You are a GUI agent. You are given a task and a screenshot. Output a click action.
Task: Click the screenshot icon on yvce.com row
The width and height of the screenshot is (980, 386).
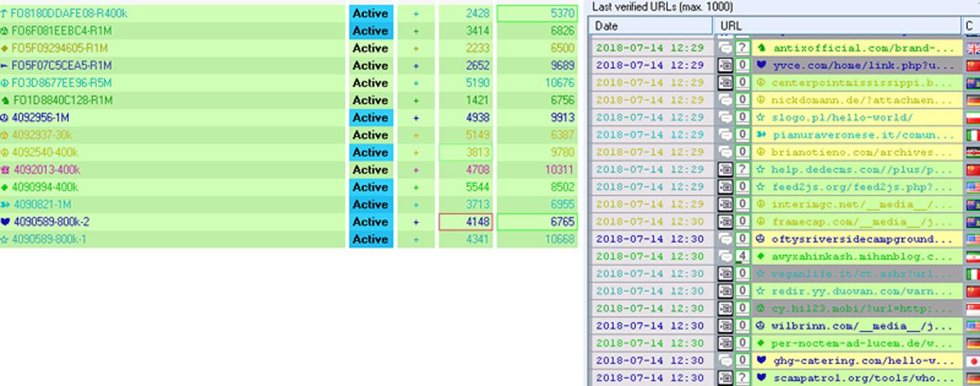pyautogui.click(x=725, y=65)
